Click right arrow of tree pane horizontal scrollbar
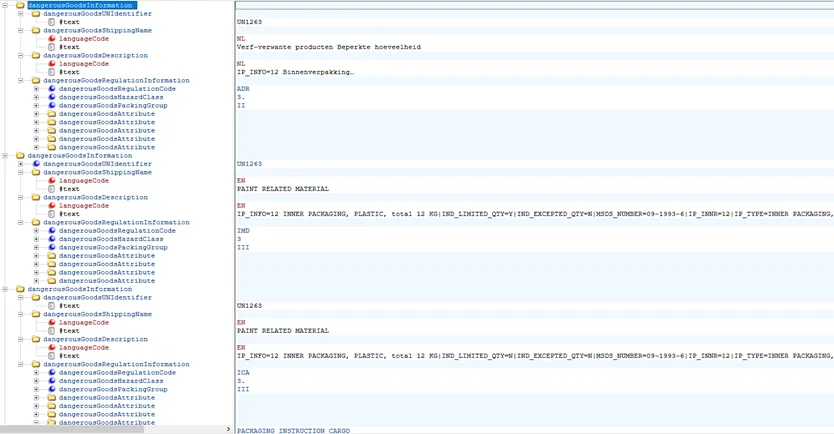 pyautogui.click(x=228, y=429)
